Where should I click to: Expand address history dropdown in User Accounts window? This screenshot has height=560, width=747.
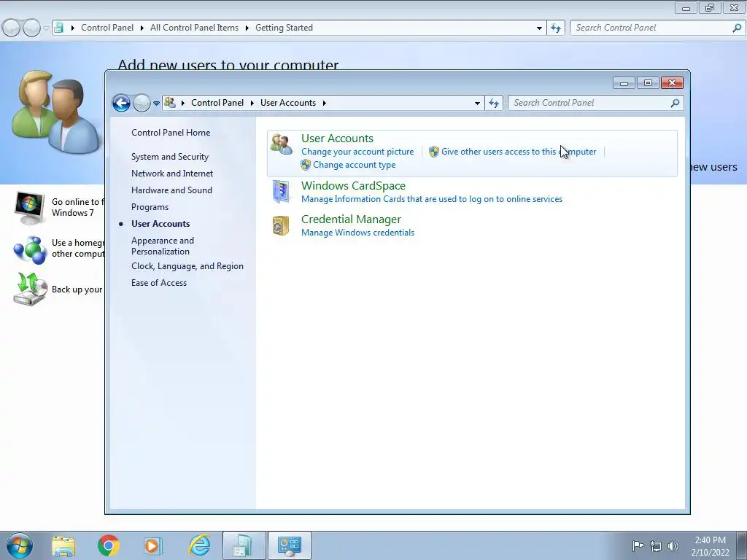[x=477, y=104]
